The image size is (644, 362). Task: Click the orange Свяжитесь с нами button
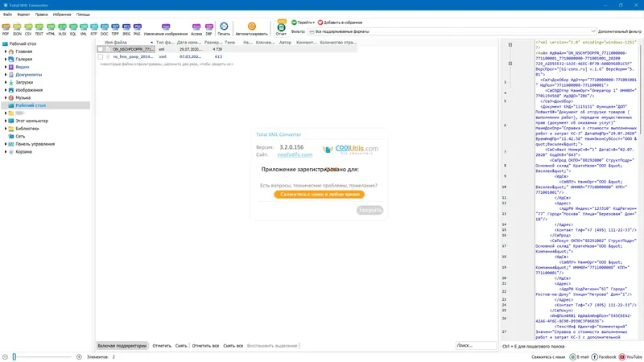tap(319, 195)
